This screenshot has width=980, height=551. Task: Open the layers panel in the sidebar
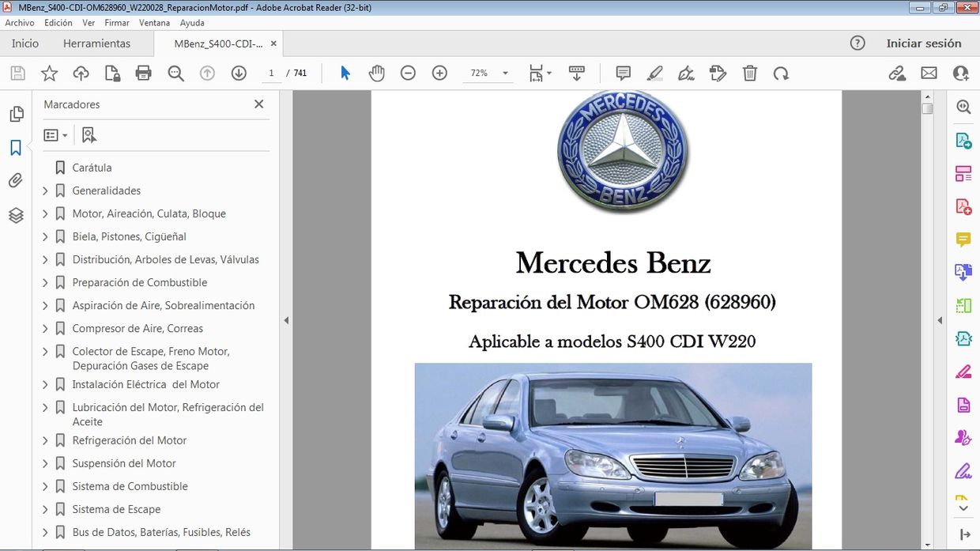coord(16,214)
